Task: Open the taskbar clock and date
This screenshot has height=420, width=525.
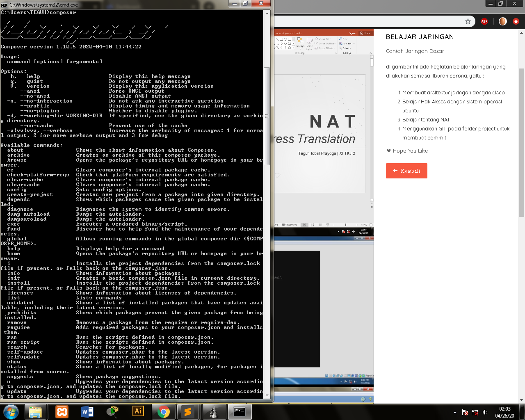Action: click(x=504, y=412)
